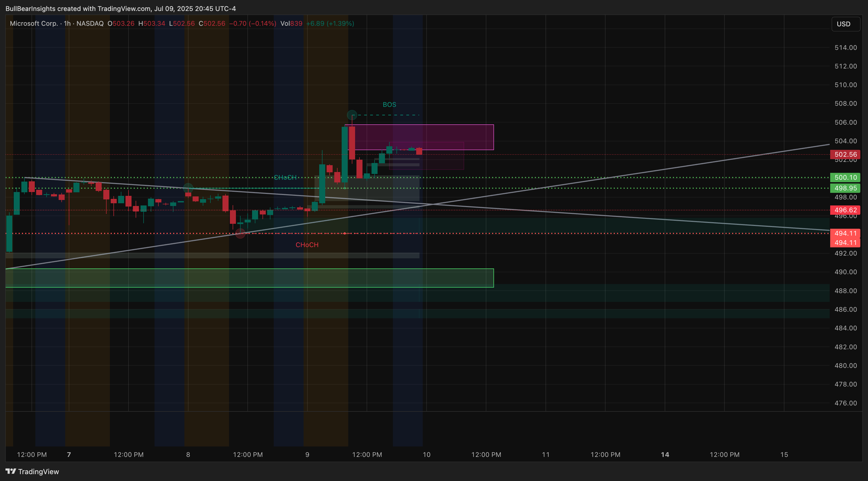Screen dimensions: 868x481
Task: Click the +6.89 (+1.39%) green value
Action: [x=330, y=24]
